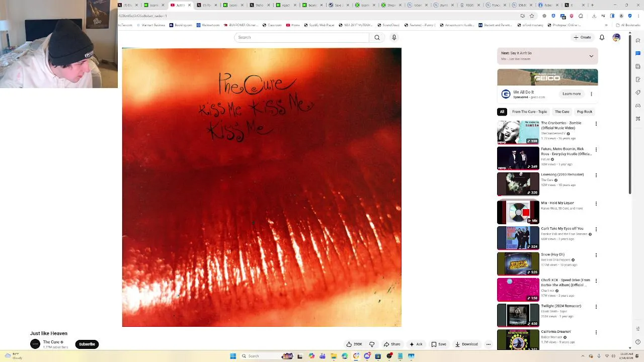Open The Cure channel avatar
The height and width of the screenshot is (362, 644).
click(35, 344)
